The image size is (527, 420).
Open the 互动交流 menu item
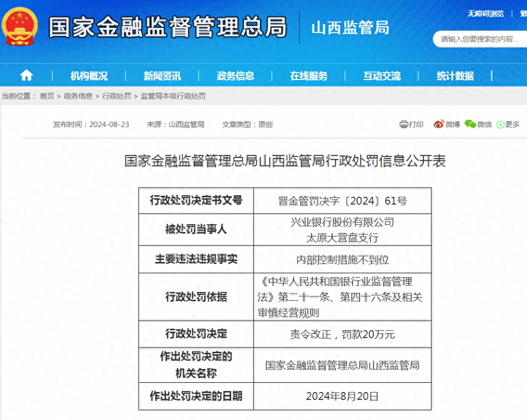(382, 76)
